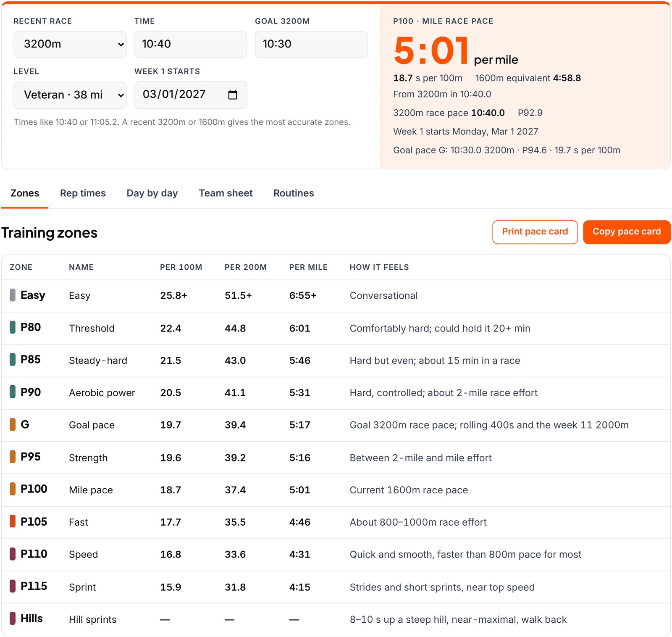Click the 1600m equivalent 4:58.8 text

tap(528, 78)
